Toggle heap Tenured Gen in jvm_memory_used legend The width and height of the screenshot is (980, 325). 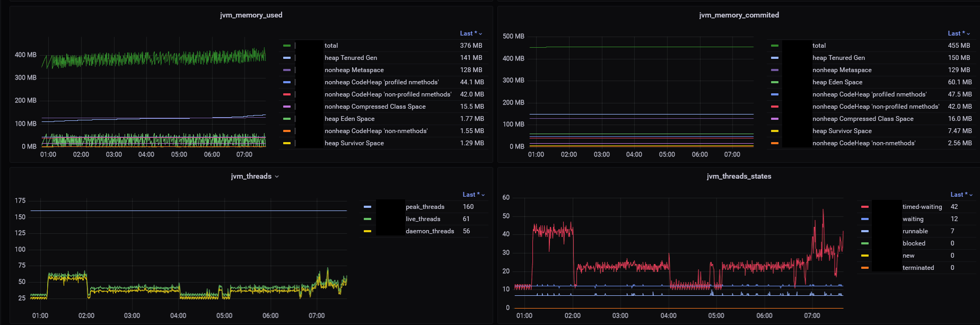point(351,58)
